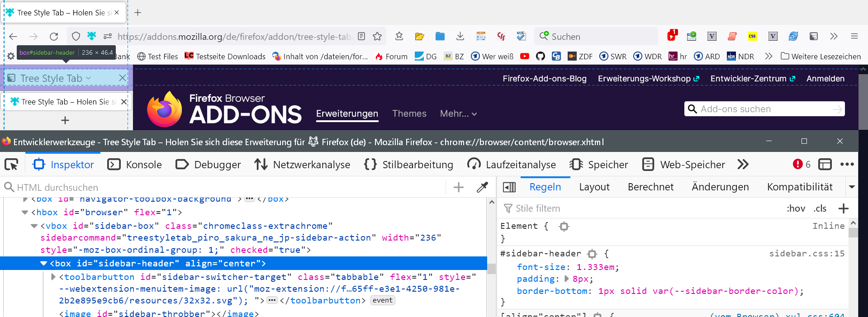Screen dimensions: 868x317
Task: Open the GitHub bookmark icon
Action: coord(541,56)
